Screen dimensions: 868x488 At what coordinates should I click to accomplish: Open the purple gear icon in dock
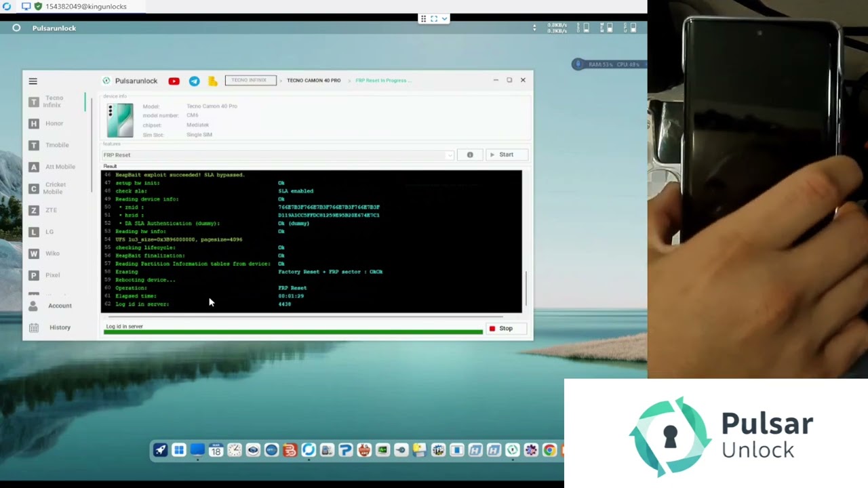point(531,450)
